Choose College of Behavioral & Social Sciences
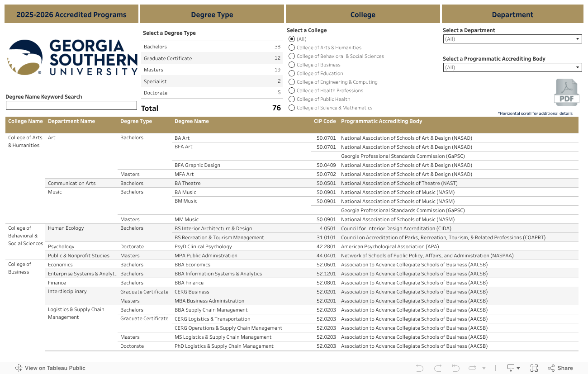The height and width of the screenshot is (374, 588). coord(292,56)
